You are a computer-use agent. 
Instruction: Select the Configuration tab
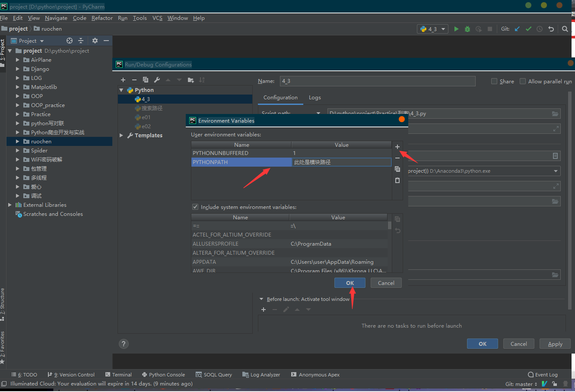click(280, 98)
